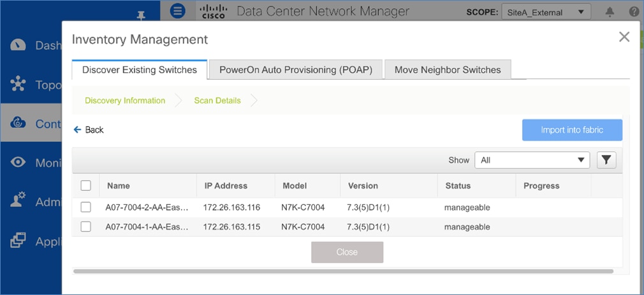This screenshot has height=295, width=644.
Task: Click manageable status in 172.26.163.115 row
Action: tap(467, 227)
